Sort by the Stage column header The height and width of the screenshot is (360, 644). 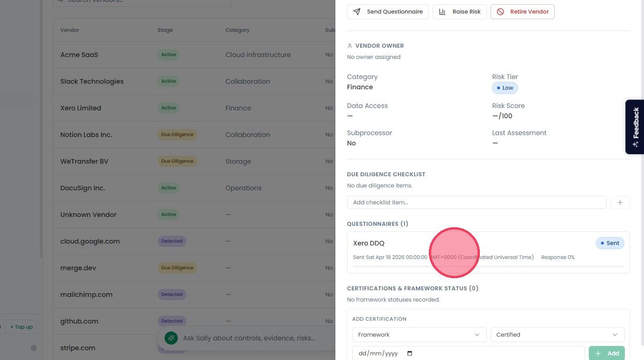[165, 30]
